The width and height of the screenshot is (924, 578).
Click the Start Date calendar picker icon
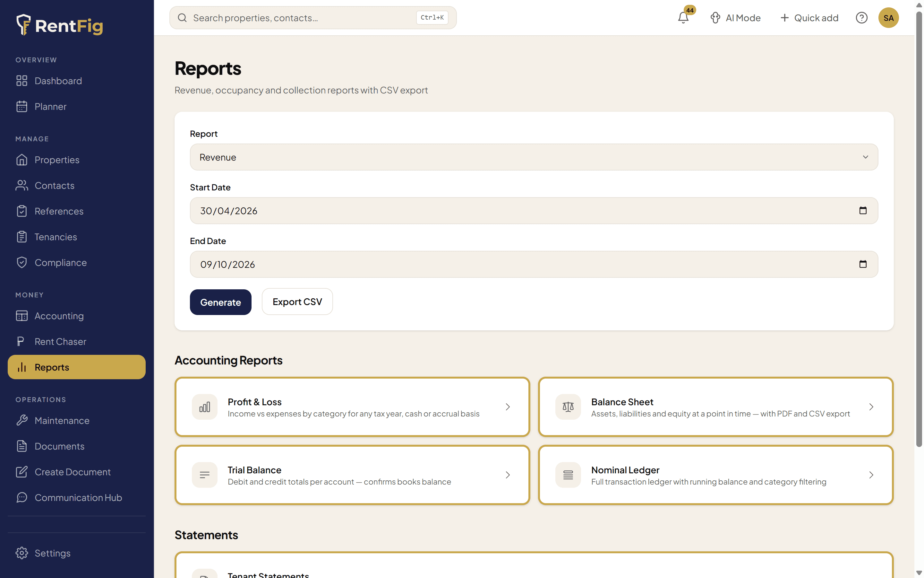click(x=862, y=211)
